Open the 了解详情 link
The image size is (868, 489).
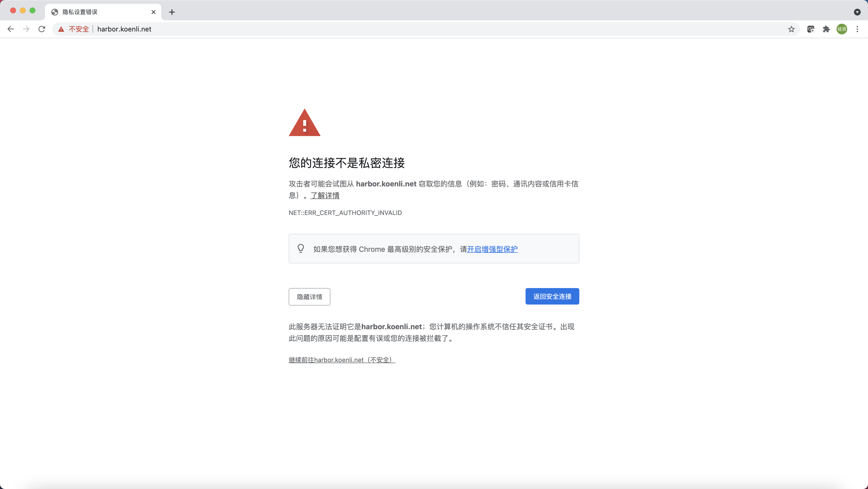pyautogui.click(x=325, y=195)
